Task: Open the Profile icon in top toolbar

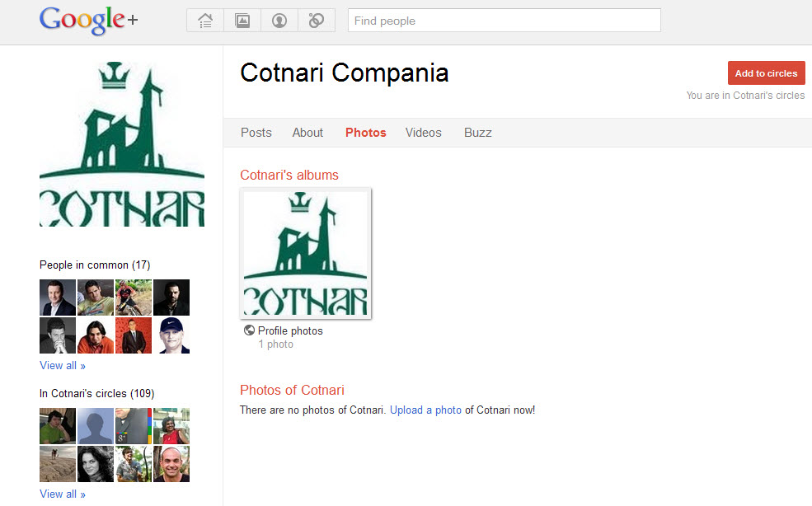Action: [x=279, y=21]
